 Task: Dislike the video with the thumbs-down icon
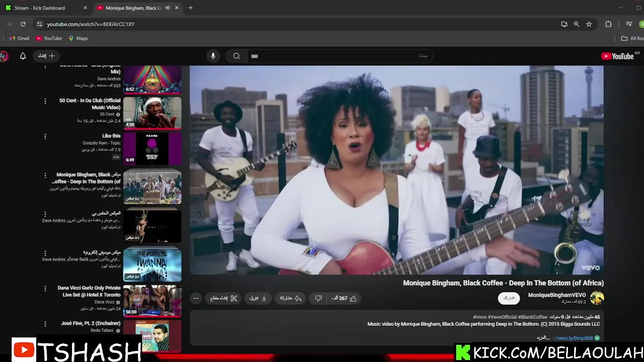point(318,298)
